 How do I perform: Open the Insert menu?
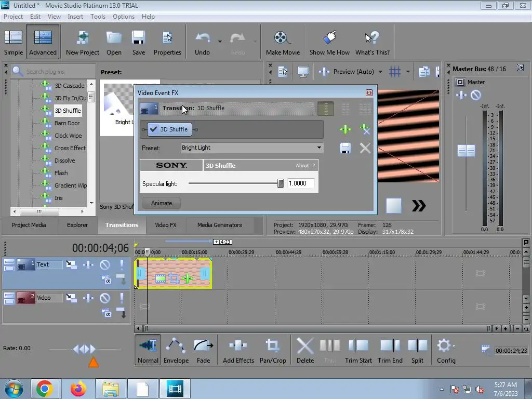75,16
